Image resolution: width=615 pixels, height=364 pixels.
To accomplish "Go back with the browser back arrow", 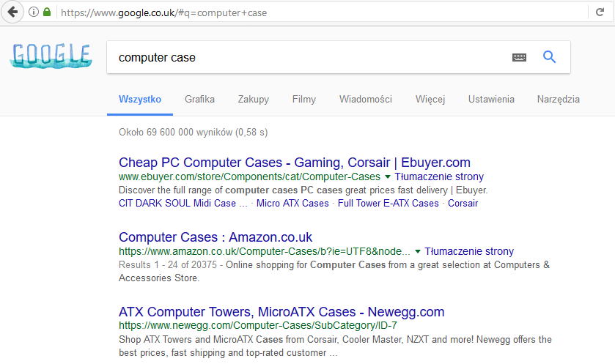I will click(12, 12).
